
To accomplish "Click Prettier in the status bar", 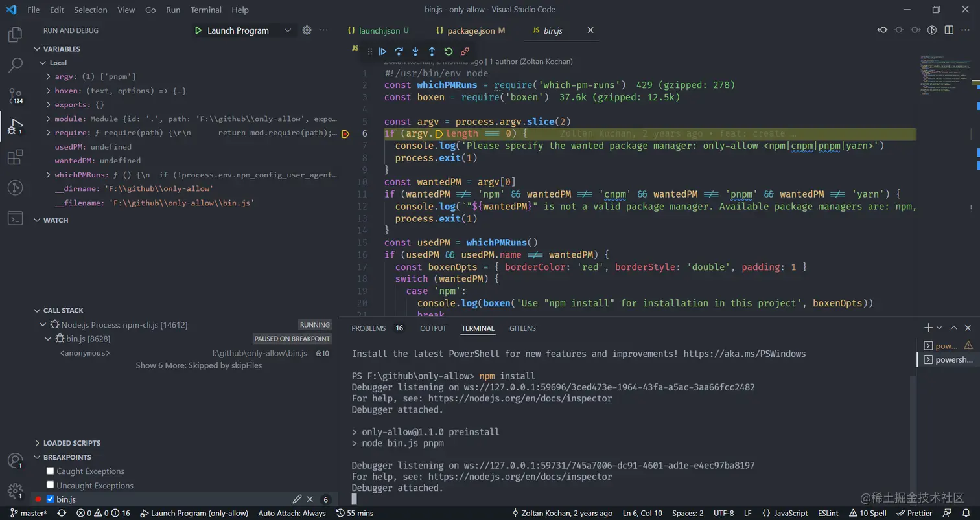I will (x=915, y=513).
